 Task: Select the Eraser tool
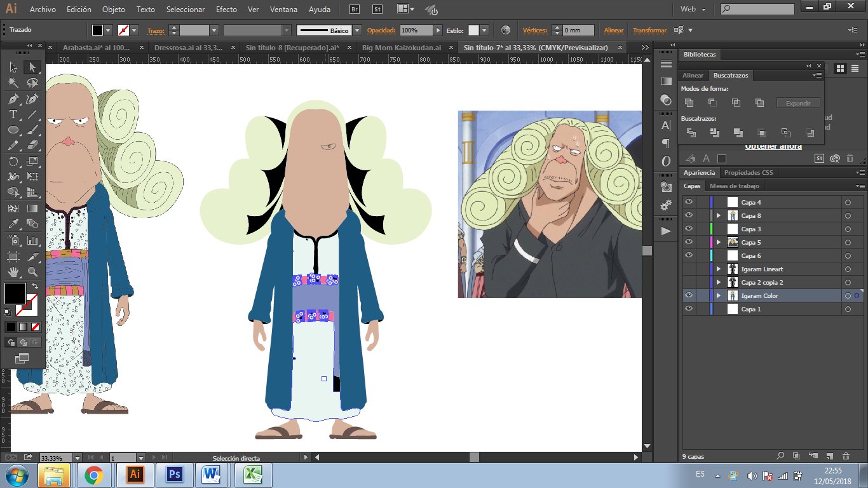pos(32,146)
